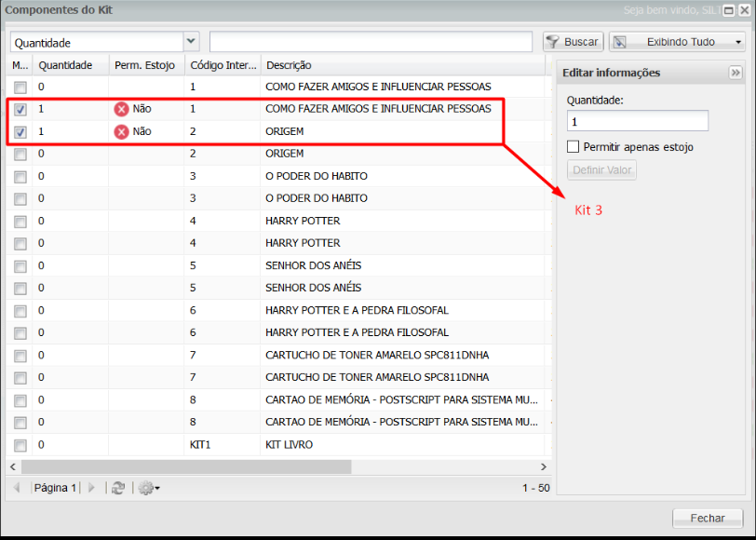Open the Quantidade filter field dropdown arrow
This screenshot has width=756, height=540.
[x=191, y=42]
